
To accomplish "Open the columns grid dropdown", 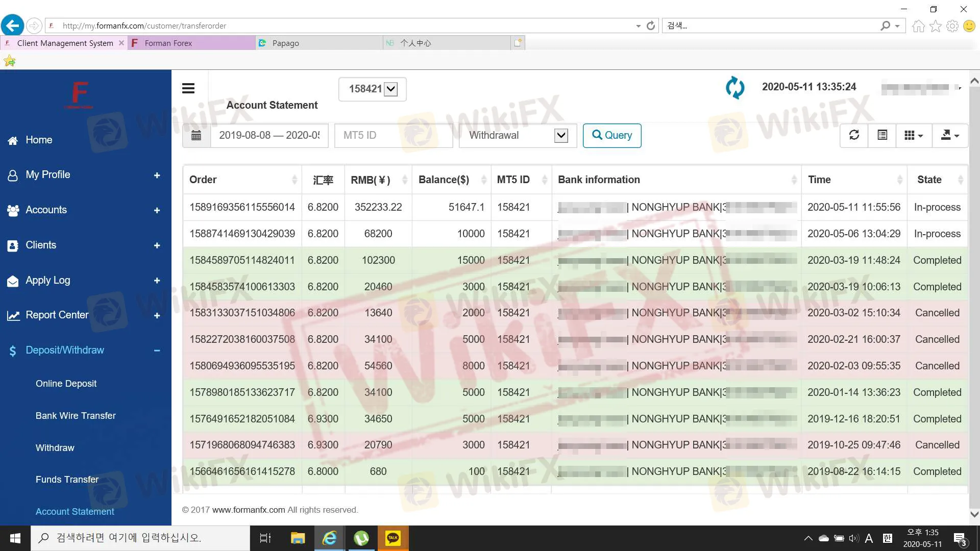I will coord(913,135).
